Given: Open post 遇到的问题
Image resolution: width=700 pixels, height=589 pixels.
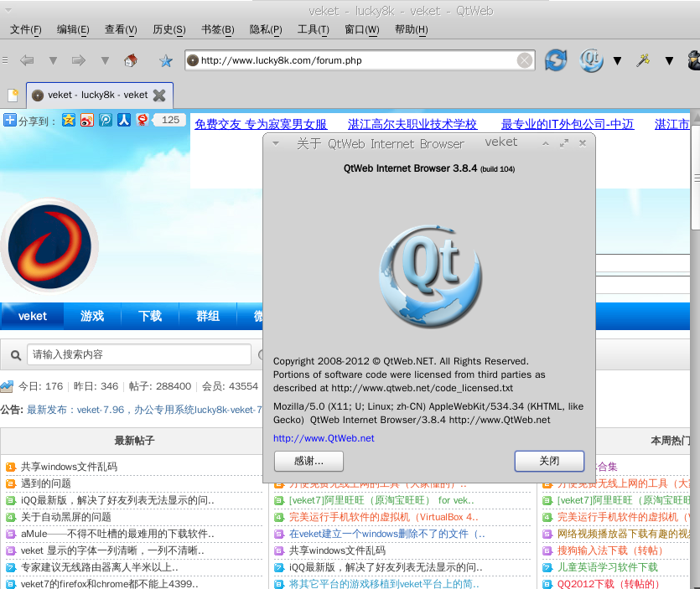Looking at the screenshot, I should point(46,483).
